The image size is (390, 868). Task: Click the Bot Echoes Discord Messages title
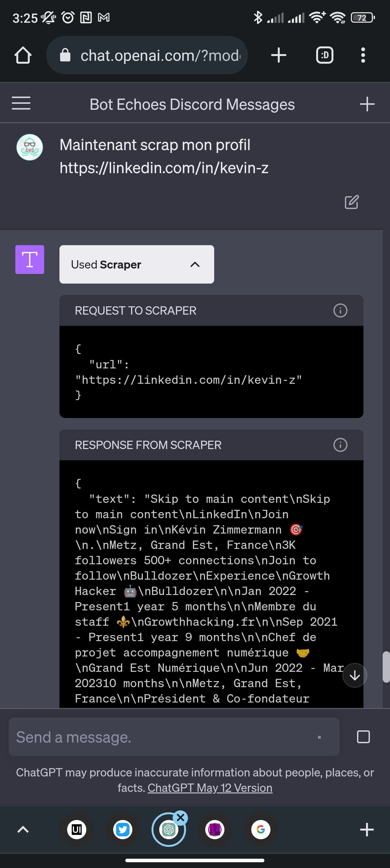pos(192,104)
